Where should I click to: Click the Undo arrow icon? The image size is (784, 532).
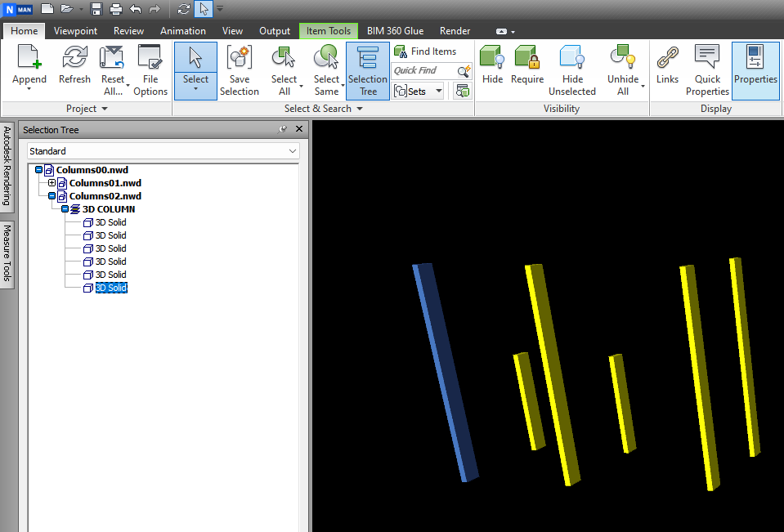pyautogui.click(x=135, y=8)
